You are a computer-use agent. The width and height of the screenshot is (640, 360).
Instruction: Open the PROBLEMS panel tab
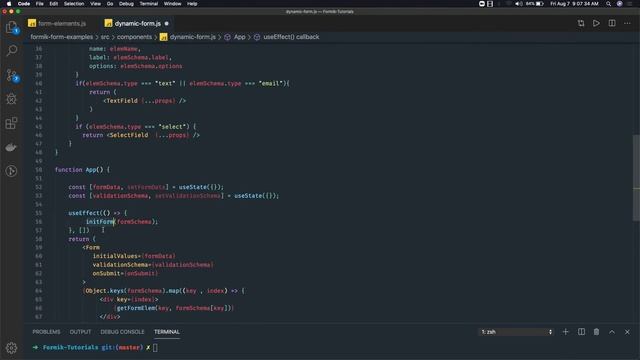click(46, 332)
